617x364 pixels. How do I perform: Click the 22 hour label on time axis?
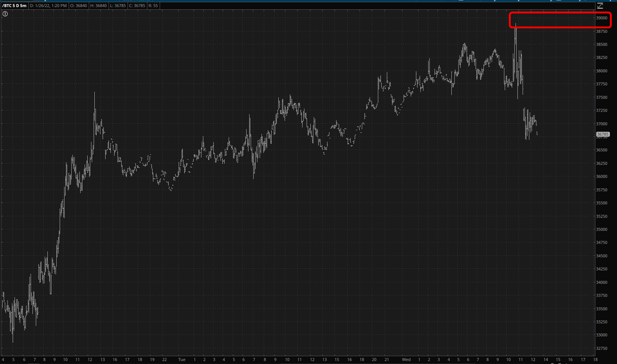tap(165, 360)
